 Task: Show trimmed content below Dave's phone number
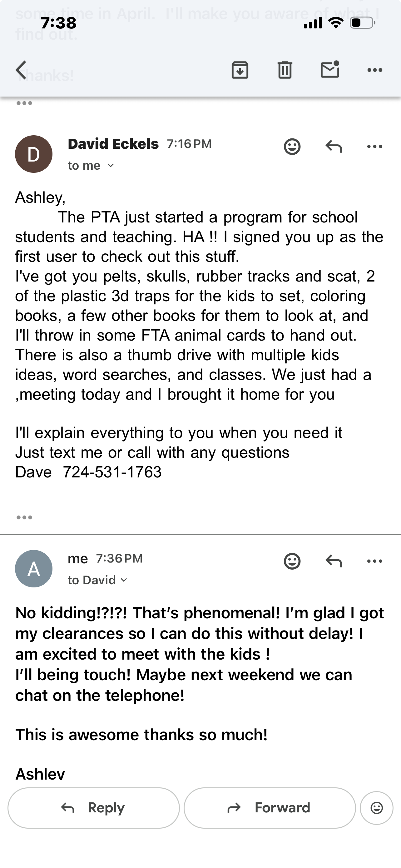pyautogui.click(x=24, y=517)
